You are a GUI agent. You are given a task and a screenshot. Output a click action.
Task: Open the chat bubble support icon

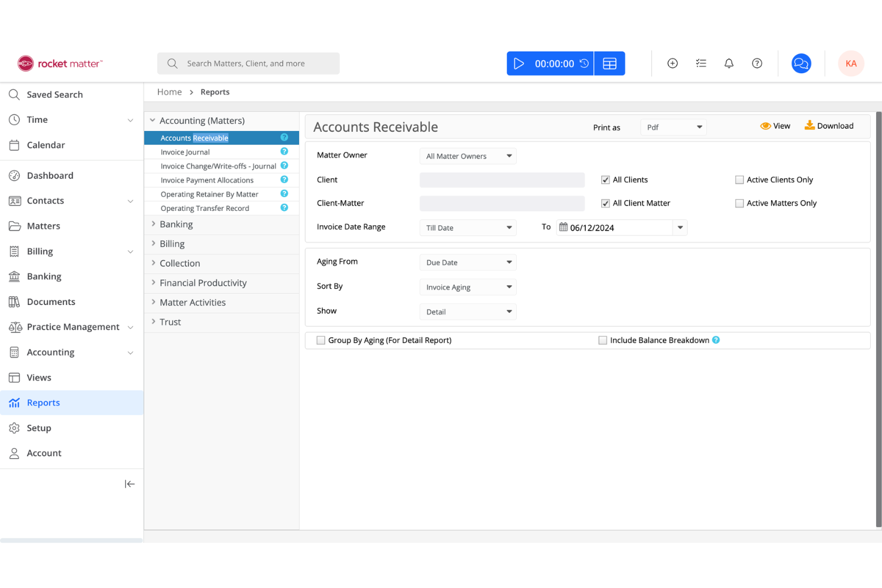click(801, 63)
